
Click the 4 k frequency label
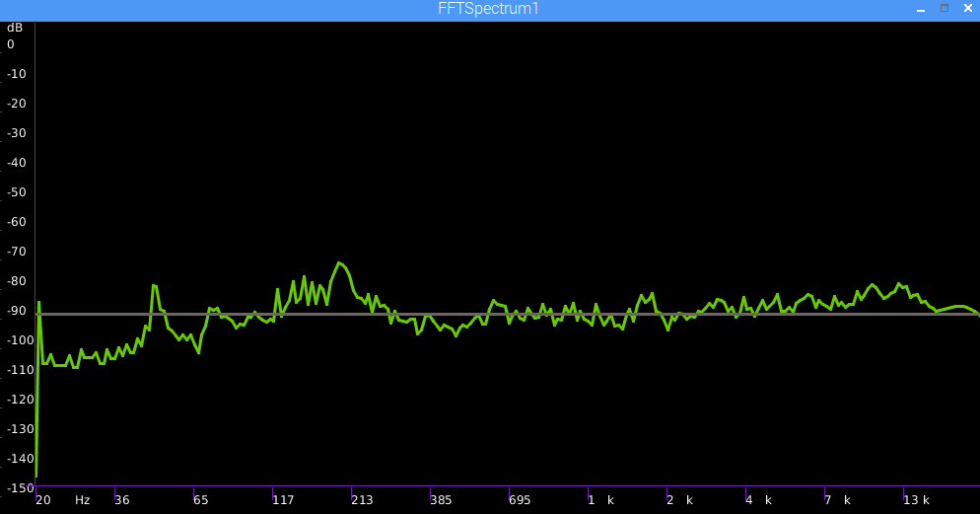[x=757, y=500]
